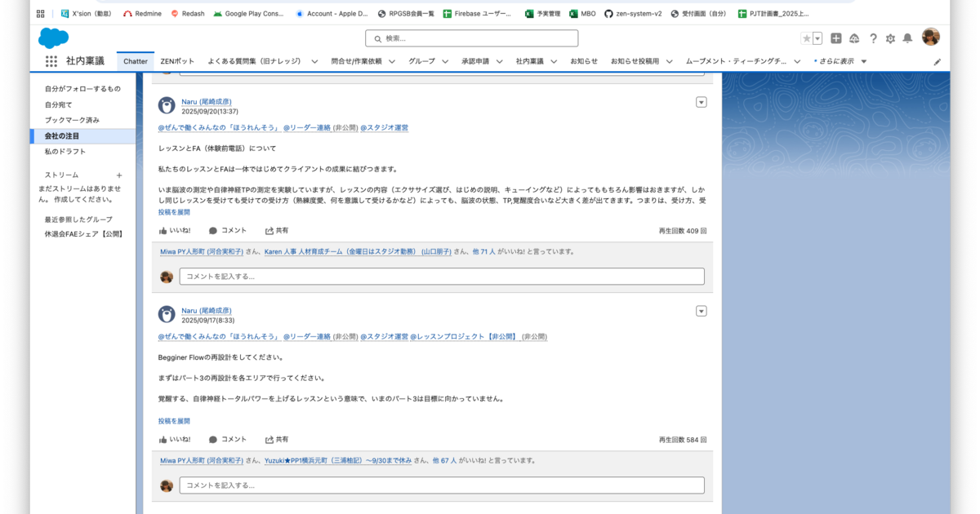
Task: Open the Global Actions plus icon
Action: tap(836, 38)
